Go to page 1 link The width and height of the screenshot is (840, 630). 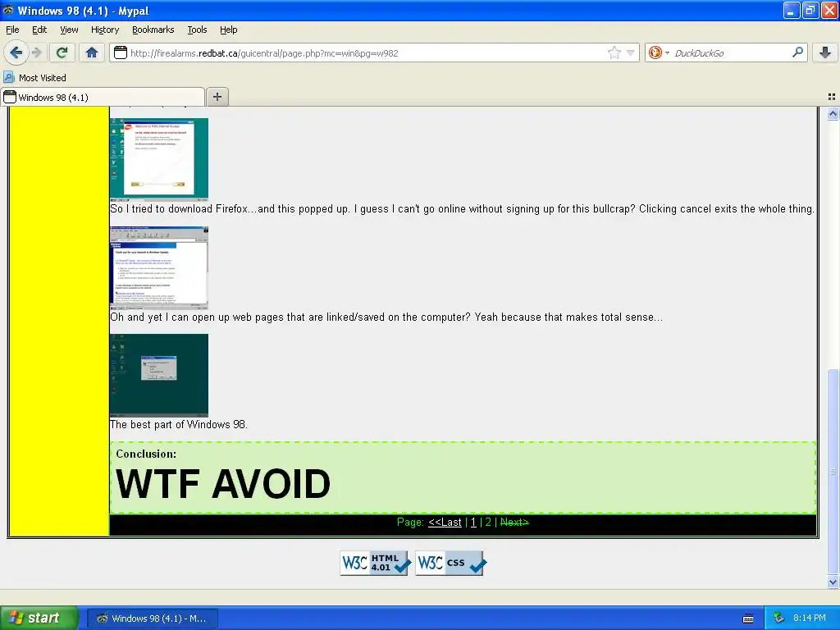click(x=473, y=522)
